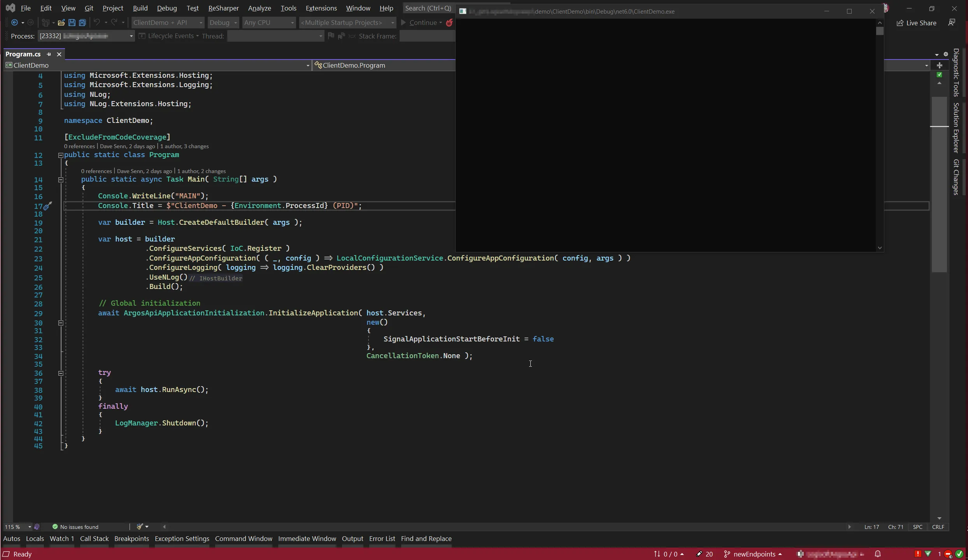
Task: Open the ReSharper menu
Action: point(223,8)
